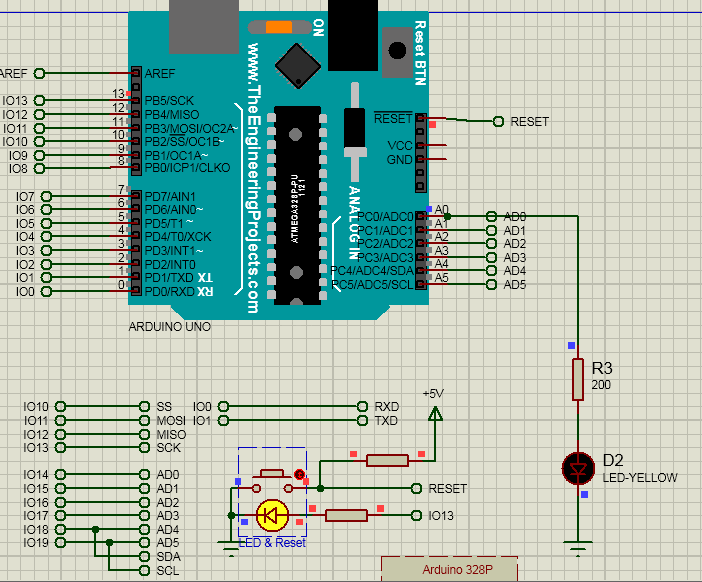Image resolution: width=702 pixels, height=582 pixels.
Task: Click the orange ON power indicator
Action: [x=279, y=27]
